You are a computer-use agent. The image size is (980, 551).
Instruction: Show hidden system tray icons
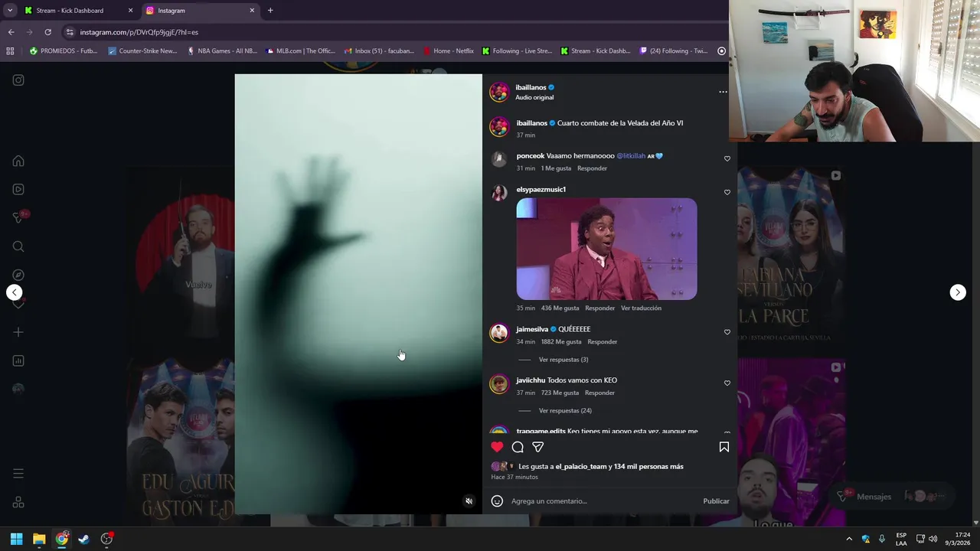(848, 539)
